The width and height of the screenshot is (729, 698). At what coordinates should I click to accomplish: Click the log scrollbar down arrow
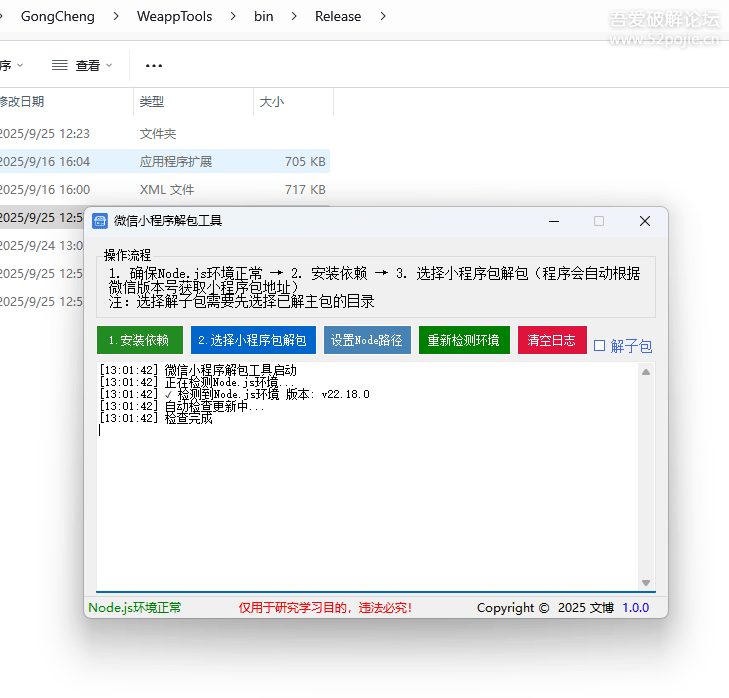tap(646, 583)
